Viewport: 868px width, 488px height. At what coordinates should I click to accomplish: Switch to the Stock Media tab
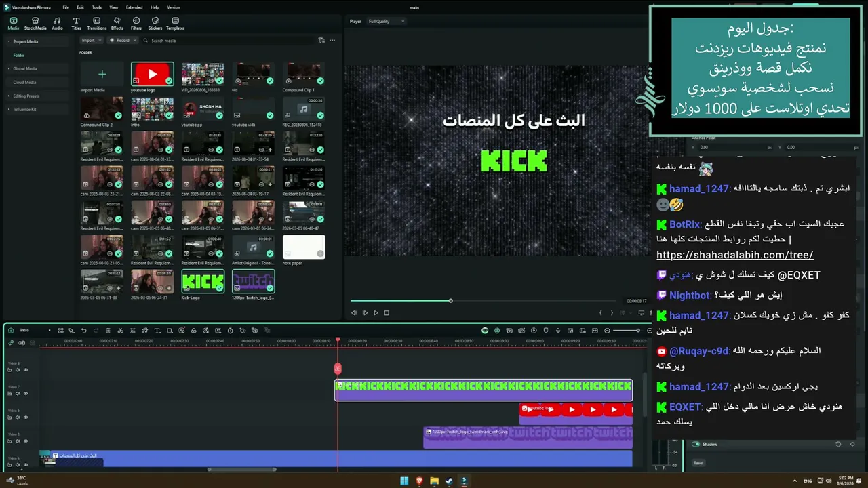click(35, 24)
